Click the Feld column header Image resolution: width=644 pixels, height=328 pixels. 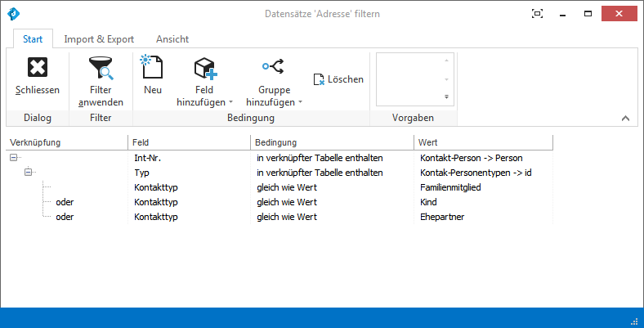click(x=190, y=142)
